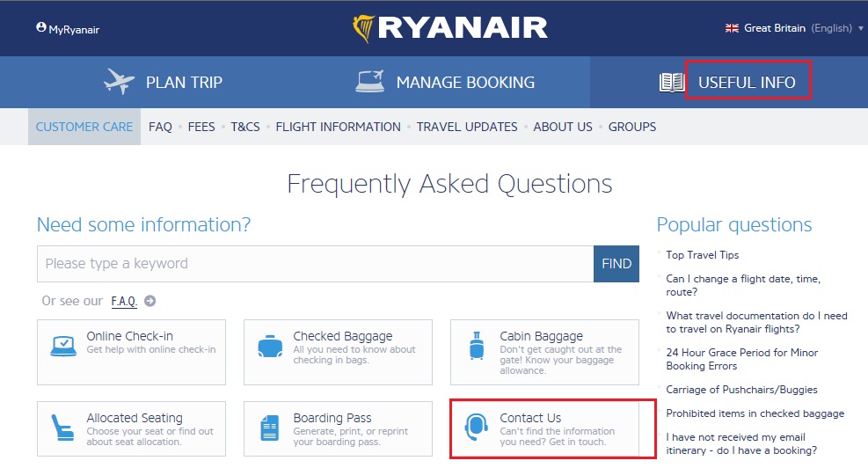Open the GROUPS tab
The image size is (868, 468).
click(632, 127)
